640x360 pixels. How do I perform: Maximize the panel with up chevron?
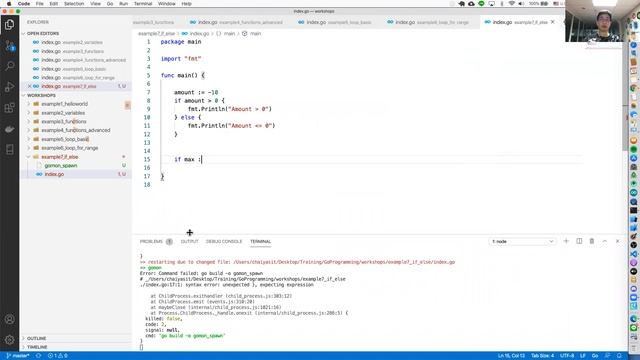tap(604, 241)
